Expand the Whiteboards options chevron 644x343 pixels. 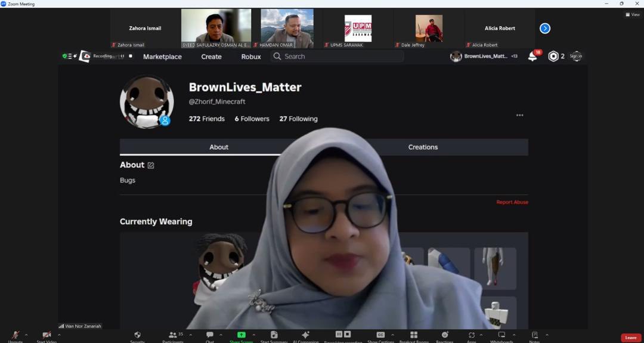514,335
